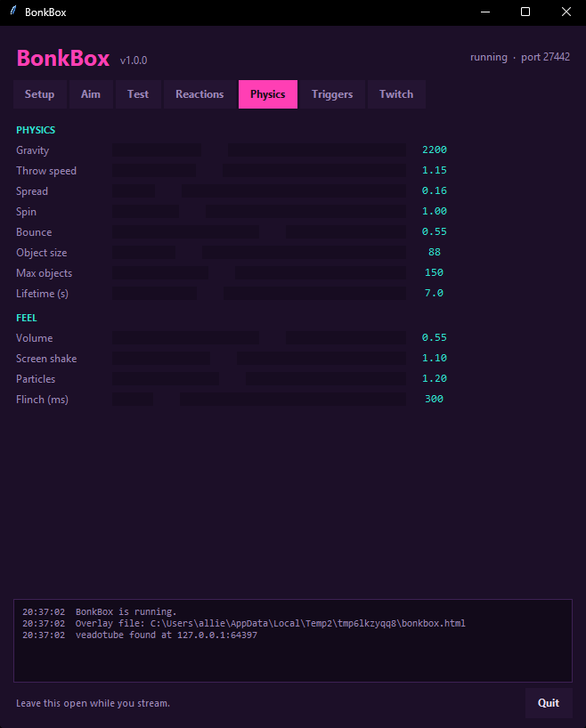Click the Bounce row's 0.55 value
The height and width of the screenshot is (728, 586).
pyautogui.click(x=435, y=231)
